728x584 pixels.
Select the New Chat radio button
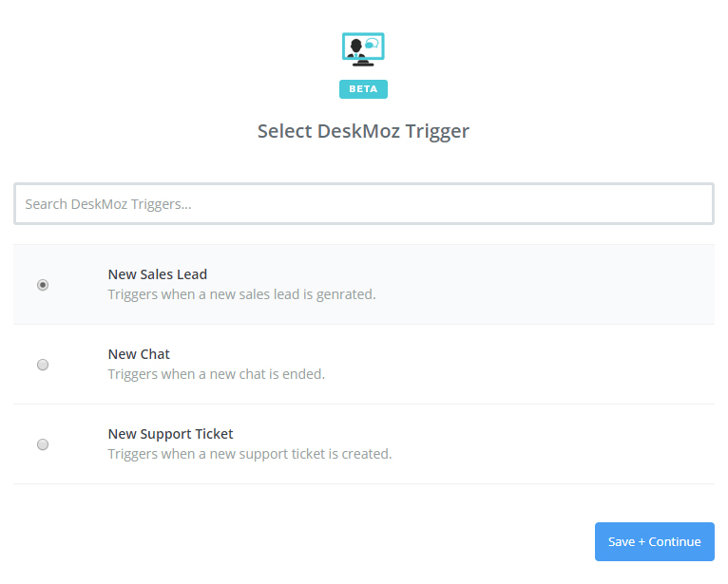[x=43, y=365]
